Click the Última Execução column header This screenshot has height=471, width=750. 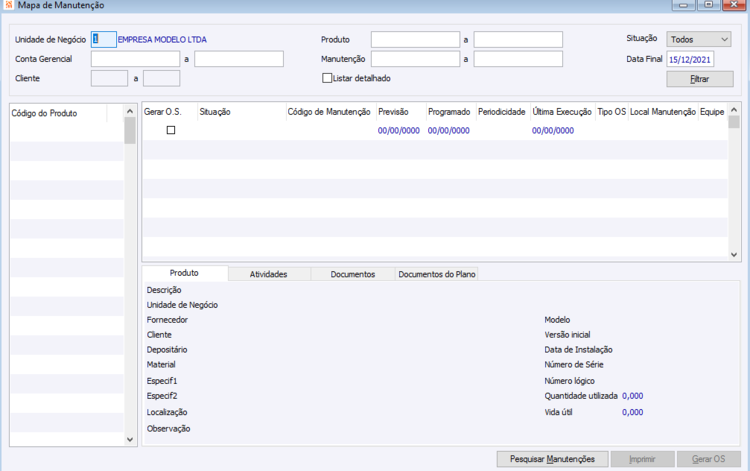(563, 112)
